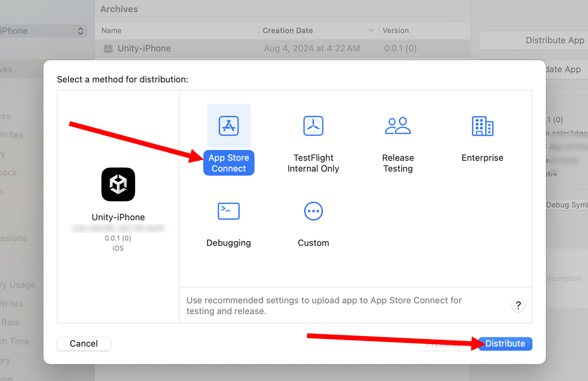588x381 pixels.
Task: Select the Enterprise building icon
Action: pyautogui.click(x=482, y=126)
